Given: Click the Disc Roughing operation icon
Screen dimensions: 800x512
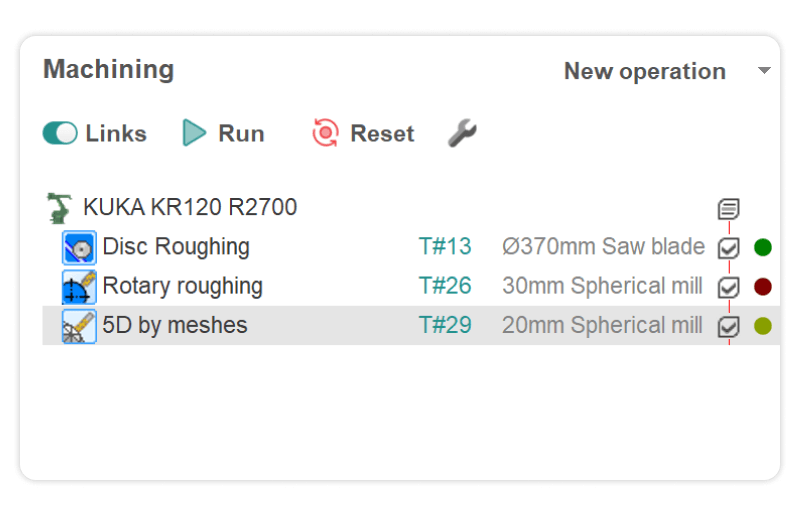Looking at the screenshot, I should pyautogui.click(x=79, y=247).
